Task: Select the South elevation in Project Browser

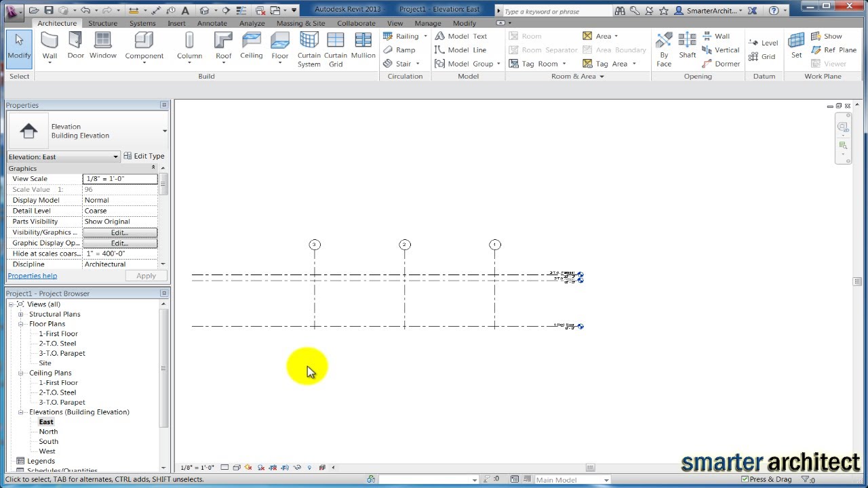Action: (x=49, y=441)
